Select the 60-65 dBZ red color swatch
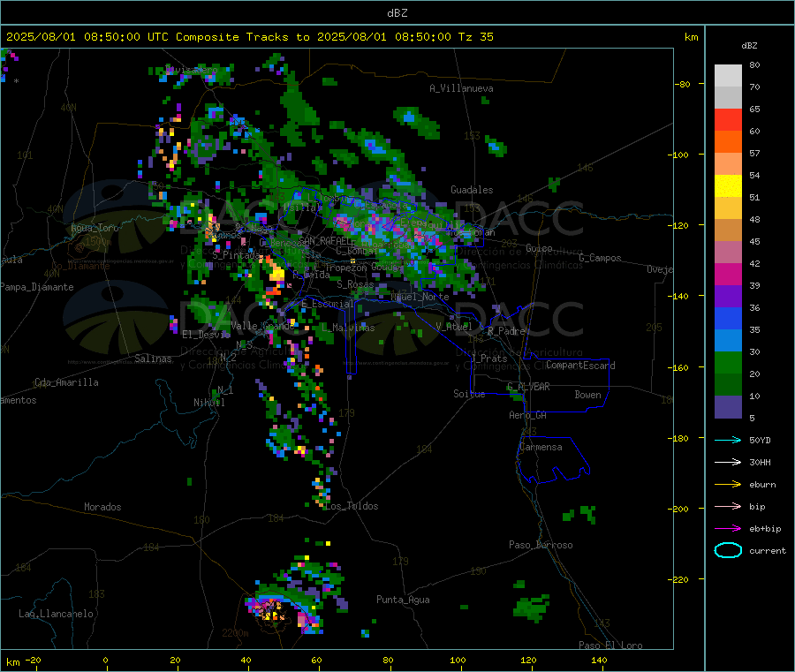Viewport: 795px width, 672px height. click(x=728, y=119)
